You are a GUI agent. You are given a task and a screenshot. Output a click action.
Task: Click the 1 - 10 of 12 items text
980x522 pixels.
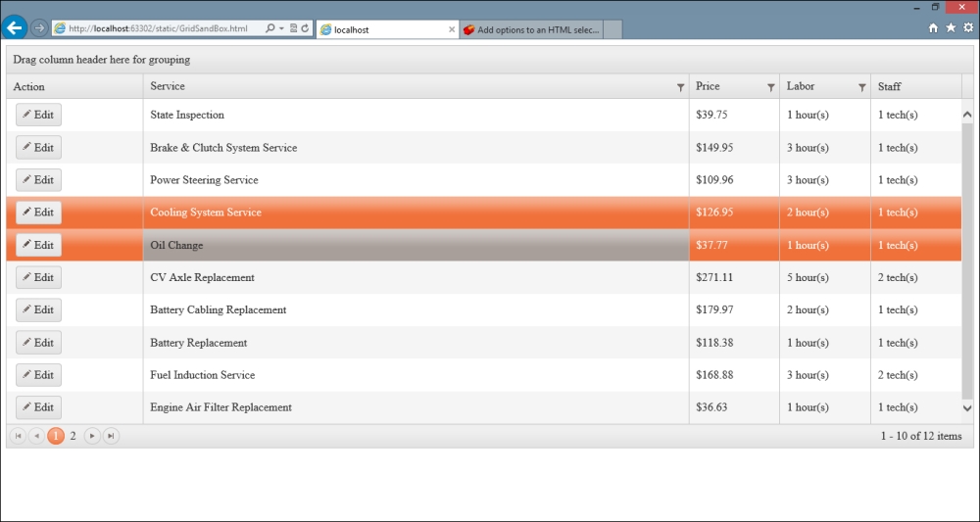point(921,436)
